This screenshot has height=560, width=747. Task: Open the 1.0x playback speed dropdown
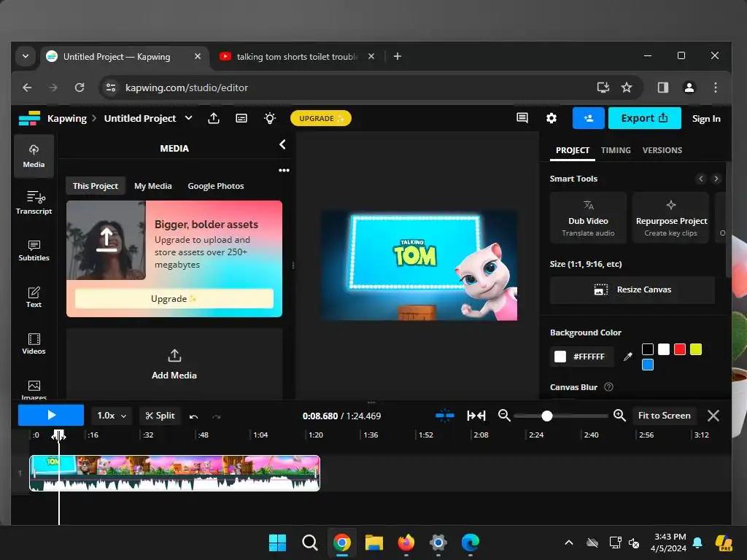point(112,416)
